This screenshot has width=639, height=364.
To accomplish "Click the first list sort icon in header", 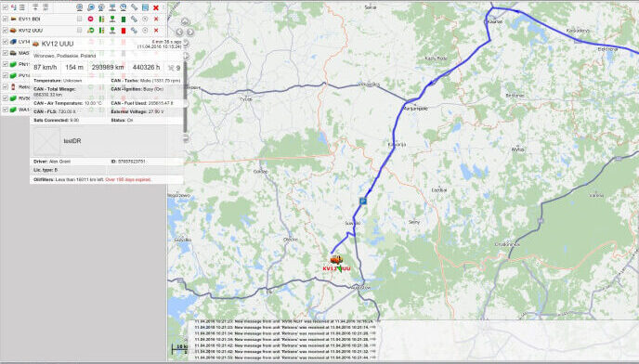I will (35, 7).
